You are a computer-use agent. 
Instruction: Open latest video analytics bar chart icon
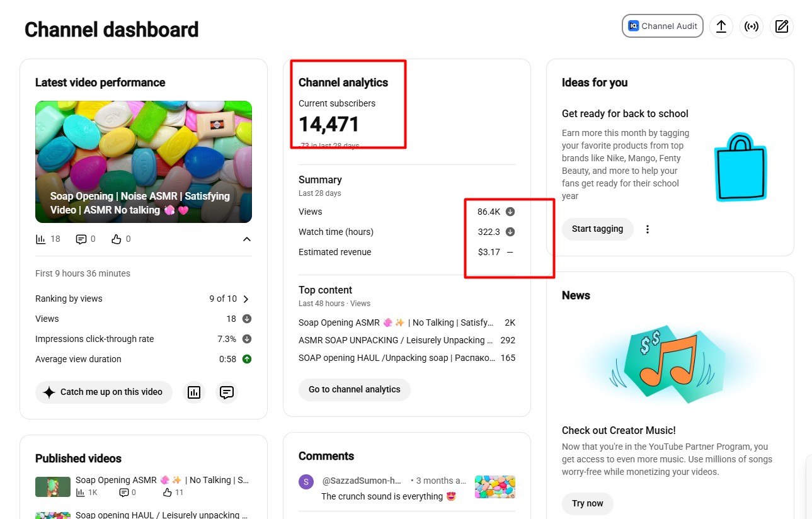coord(194,392)
